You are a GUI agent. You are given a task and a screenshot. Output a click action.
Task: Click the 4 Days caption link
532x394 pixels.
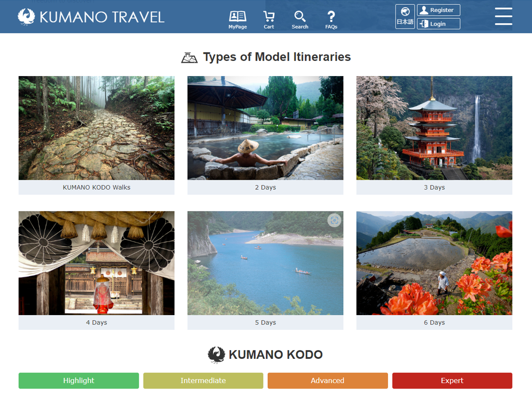[97, 322]
